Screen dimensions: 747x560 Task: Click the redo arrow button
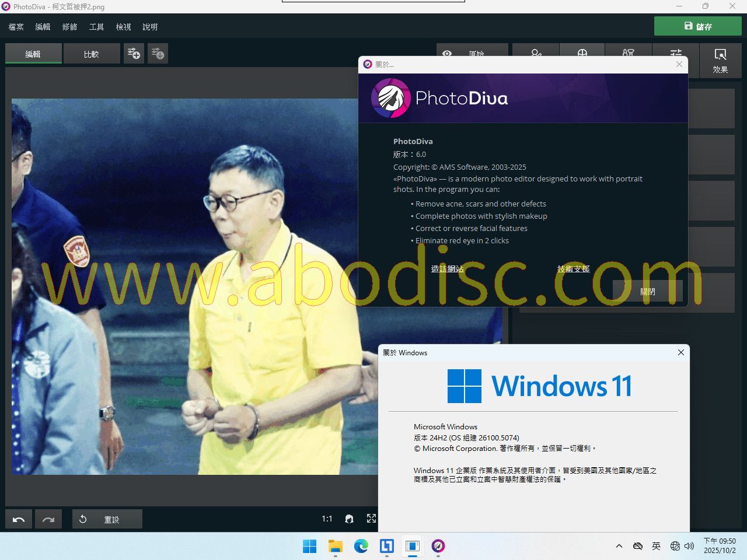point(48,519)
